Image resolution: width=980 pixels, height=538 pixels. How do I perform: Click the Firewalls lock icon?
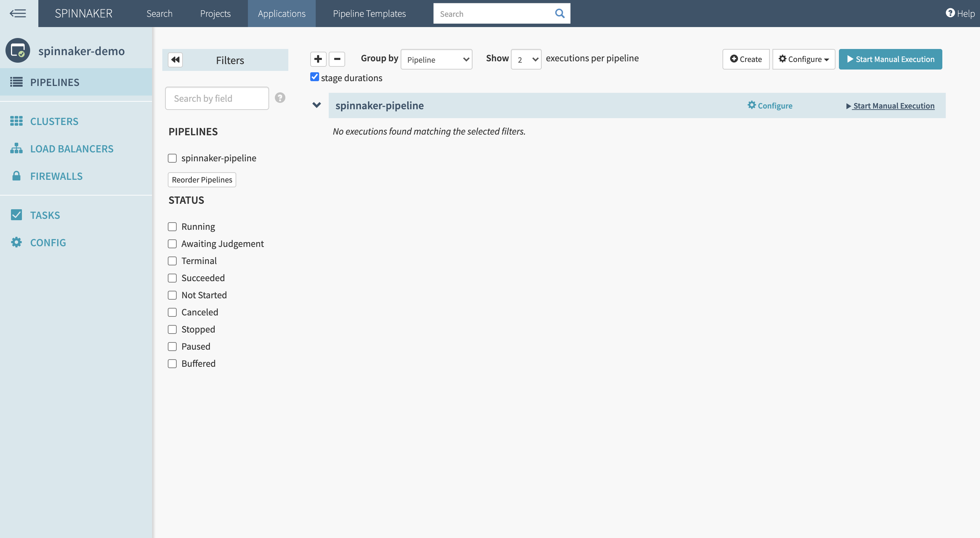pyautogui.click(x=16, y=176)
